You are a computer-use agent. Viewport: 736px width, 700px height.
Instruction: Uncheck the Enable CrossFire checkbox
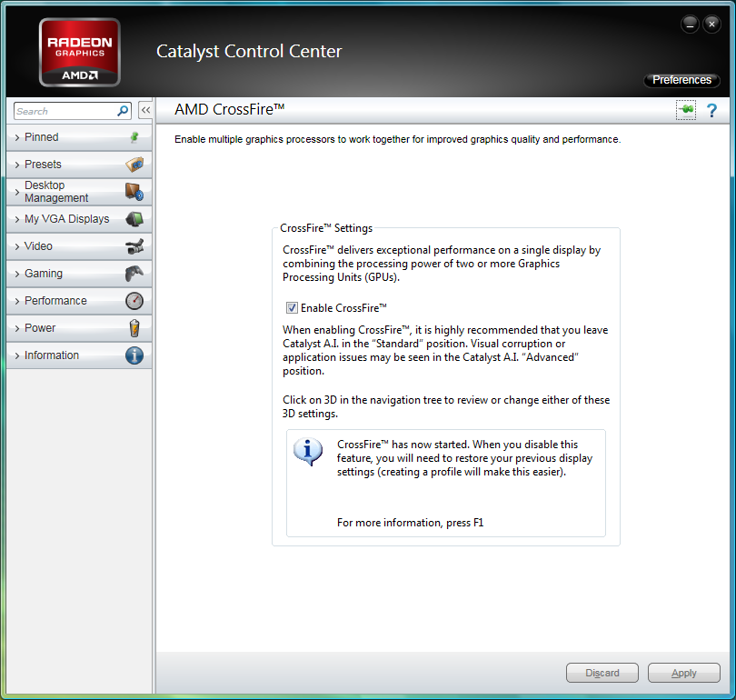point(292,308)
